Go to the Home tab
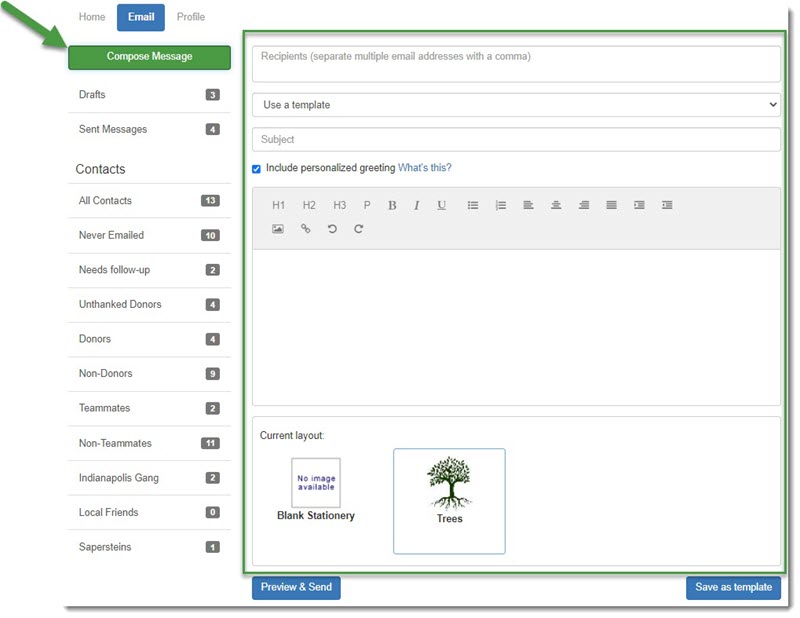 tap(92, 17)
